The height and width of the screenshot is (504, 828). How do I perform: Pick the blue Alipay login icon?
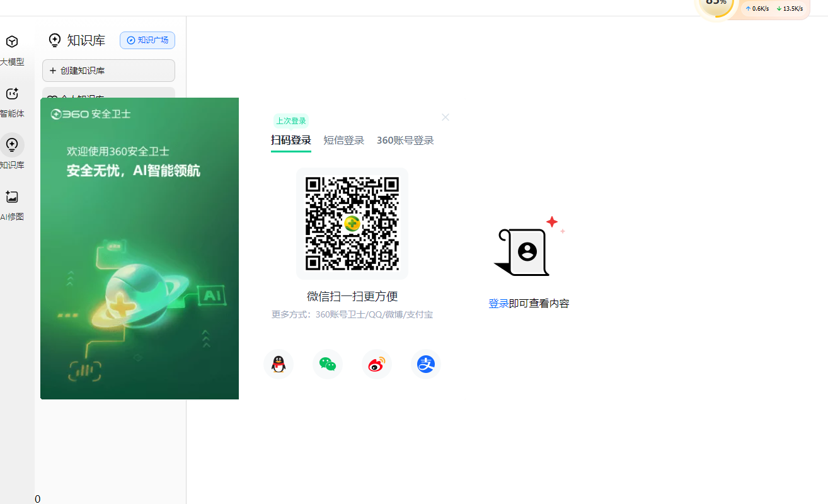pyautogui.click(x=426, y=364)
